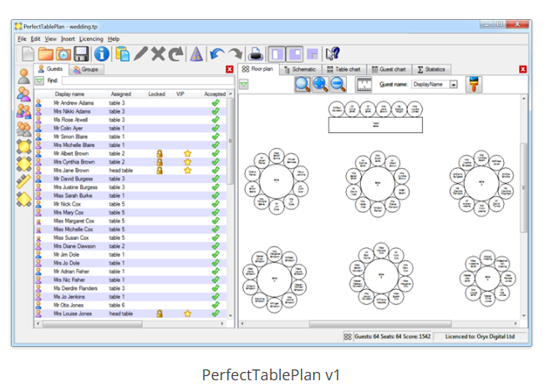
Task: Save the plan with floppy disk icon
Action: click(x=81, y=54)
